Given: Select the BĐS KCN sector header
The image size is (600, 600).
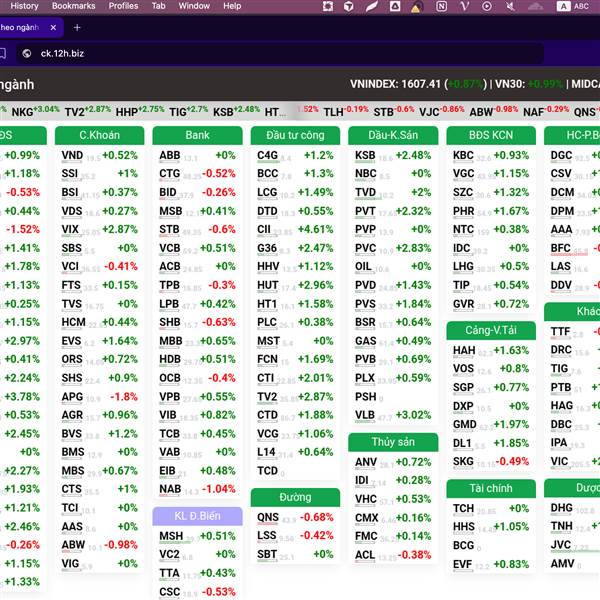Looking at the screenshot, I should tap(491, 135).
